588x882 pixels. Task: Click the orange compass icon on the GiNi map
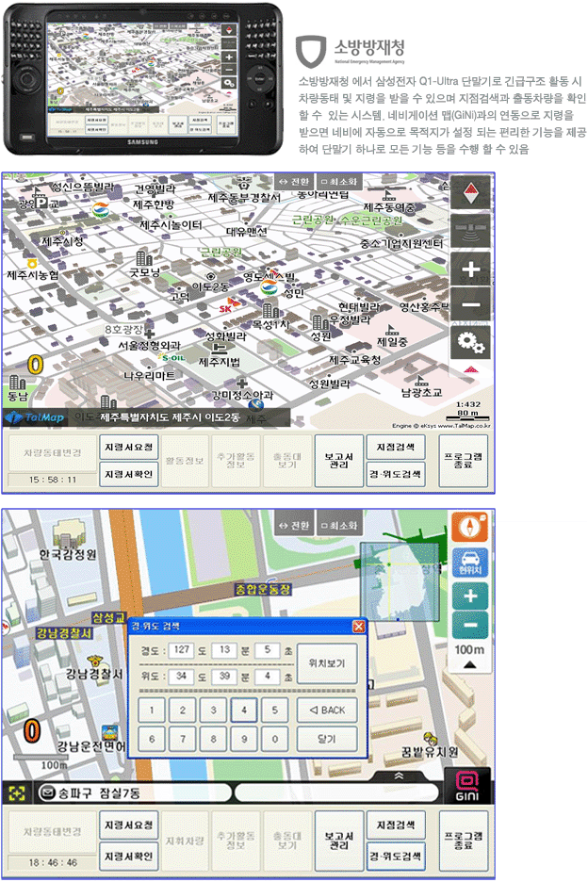(x=469, y=524)
